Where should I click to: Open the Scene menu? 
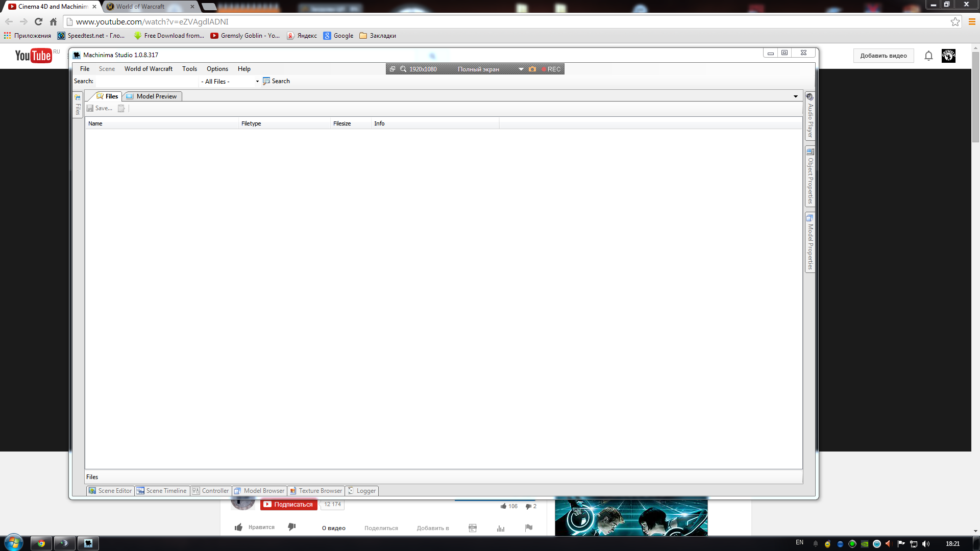coord(107,69)
